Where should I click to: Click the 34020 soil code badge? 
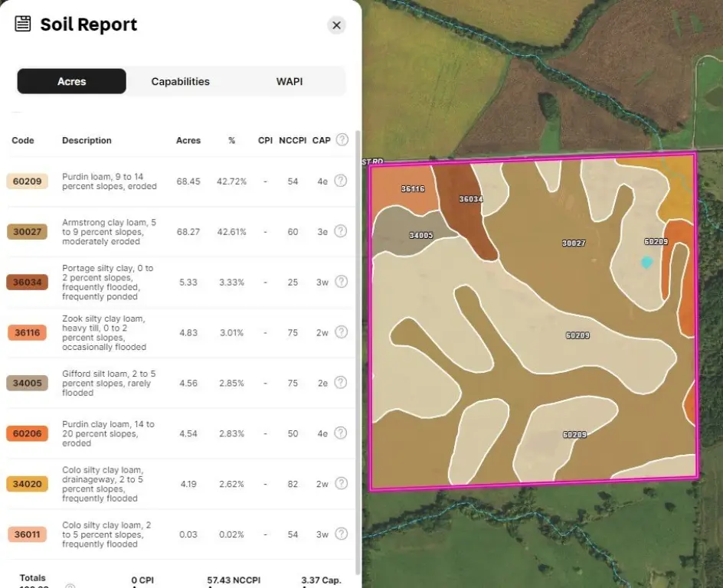point(28,485)
